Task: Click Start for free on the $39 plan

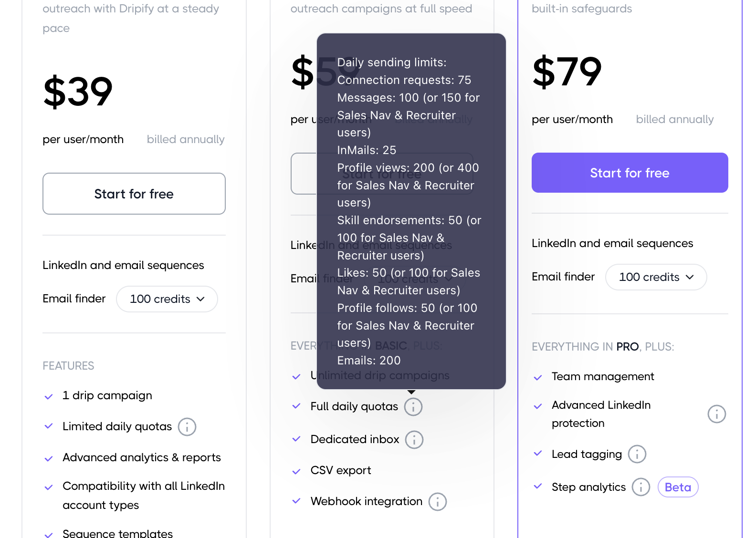Action: tap(134, 194)
